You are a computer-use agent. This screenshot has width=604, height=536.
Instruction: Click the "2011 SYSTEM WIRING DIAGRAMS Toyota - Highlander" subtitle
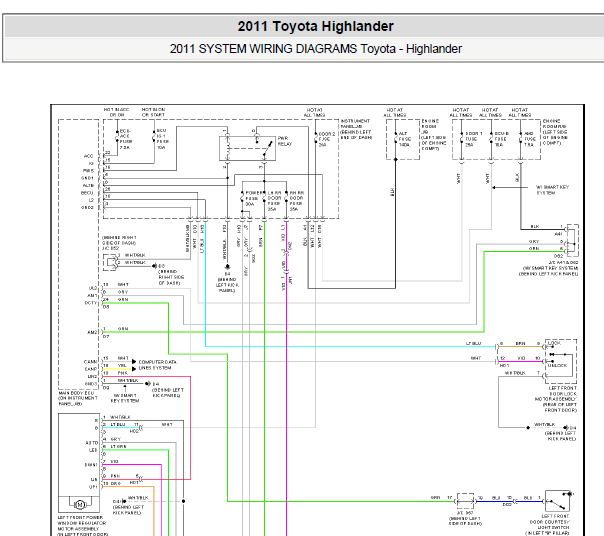(315, 49)
